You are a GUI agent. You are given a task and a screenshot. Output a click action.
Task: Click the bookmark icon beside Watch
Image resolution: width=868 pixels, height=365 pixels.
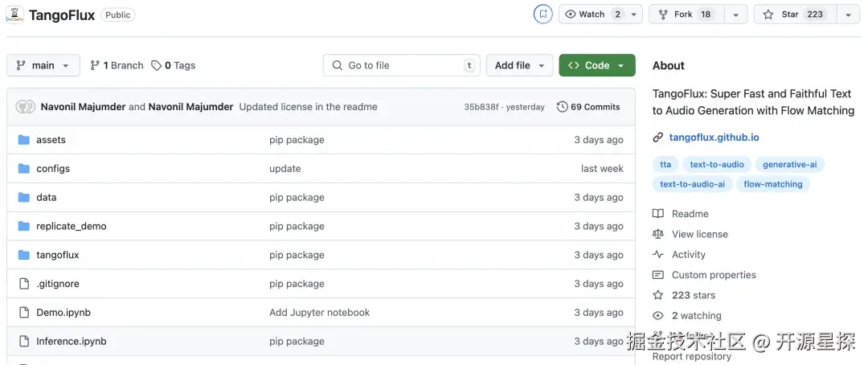[x=543, y=14]
